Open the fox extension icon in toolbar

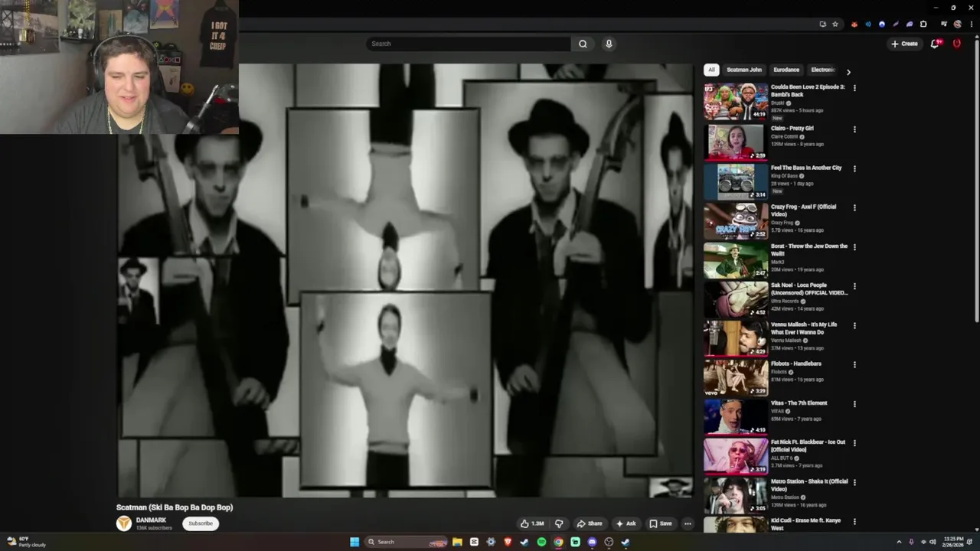[854, 24]
